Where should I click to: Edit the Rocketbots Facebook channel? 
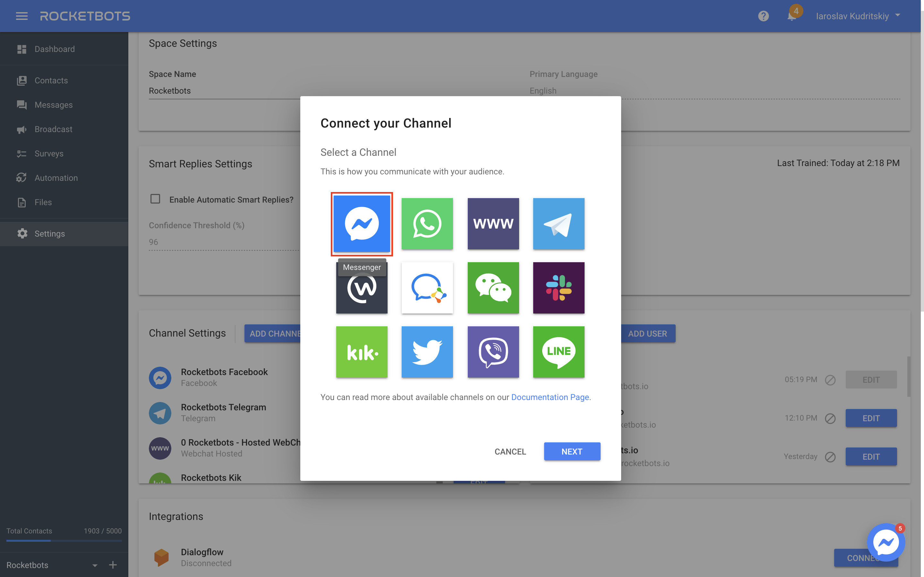pyautogui.click(x=871, y=379)
